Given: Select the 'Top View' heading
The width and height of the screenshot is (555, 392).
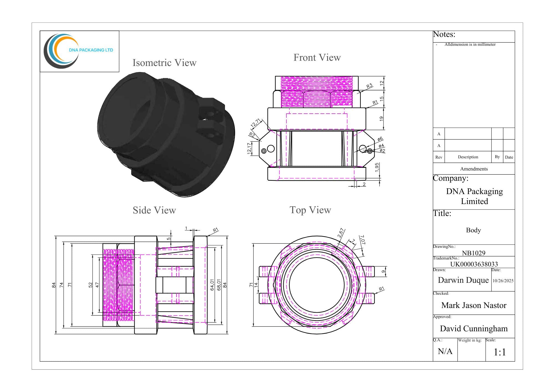Looking at the screenshot, I should (x=310, y=210).
